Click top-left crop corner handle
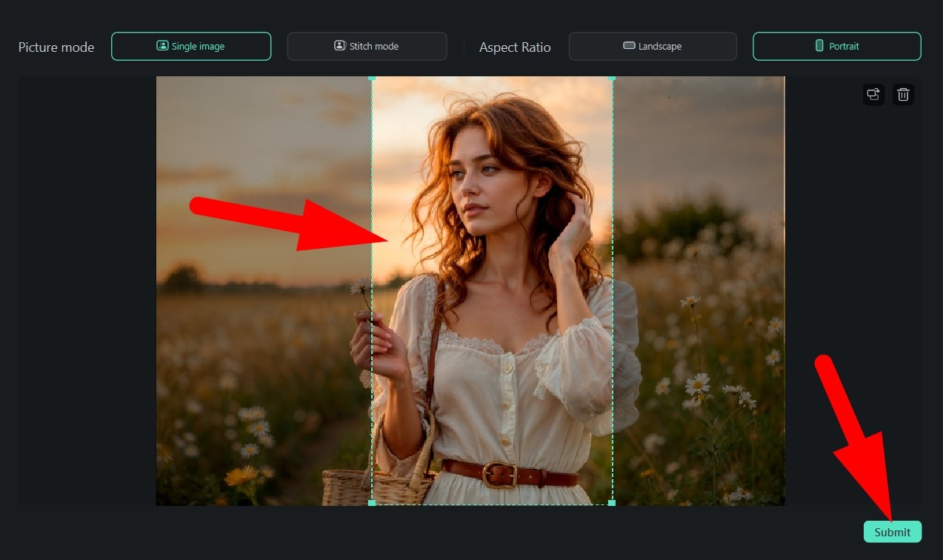Screen dimensions: 943x560 [x=372, y=77]
